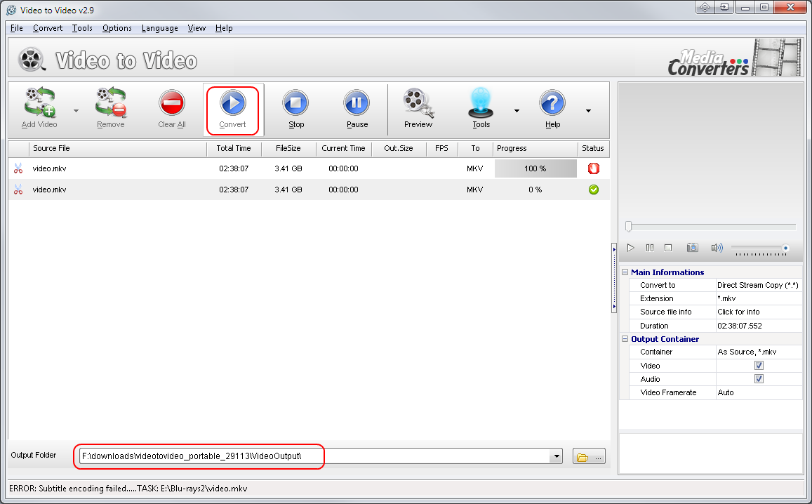Click the Total Time column header
Screen dimensions: 812x504
pyautogui.click(x=234, y=148)
